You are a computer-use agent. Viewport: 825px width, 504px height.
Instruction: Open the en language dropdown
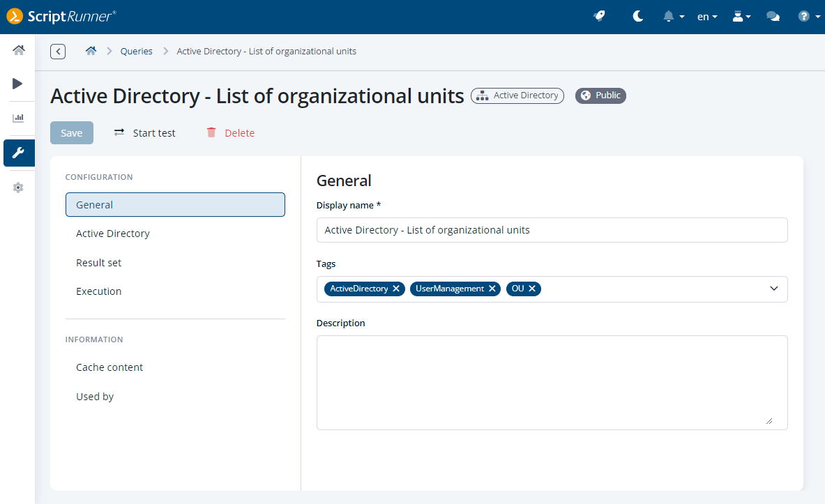click(x=707, y=17)
